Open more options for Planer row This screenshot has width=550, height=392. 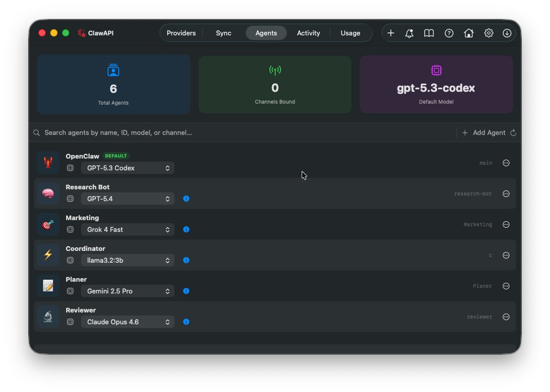pyautogui.click(x=506, y=286)
